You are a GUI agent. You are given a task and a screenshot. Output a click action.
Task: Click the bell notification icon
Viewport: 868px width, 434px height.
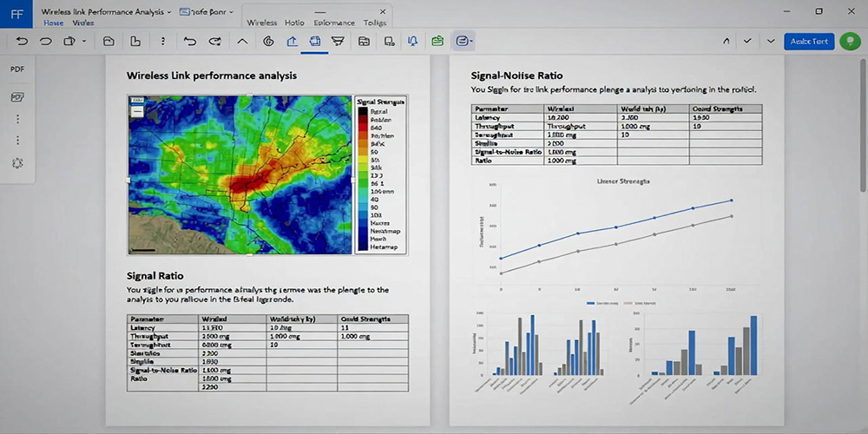[412, 41]
